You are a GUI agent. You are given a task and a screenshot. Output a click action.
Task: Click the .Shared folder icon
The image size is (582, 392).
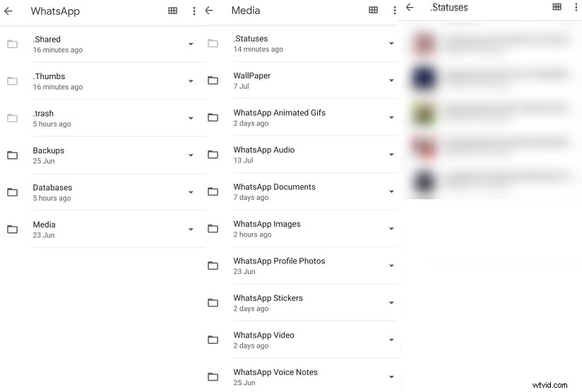12,44
